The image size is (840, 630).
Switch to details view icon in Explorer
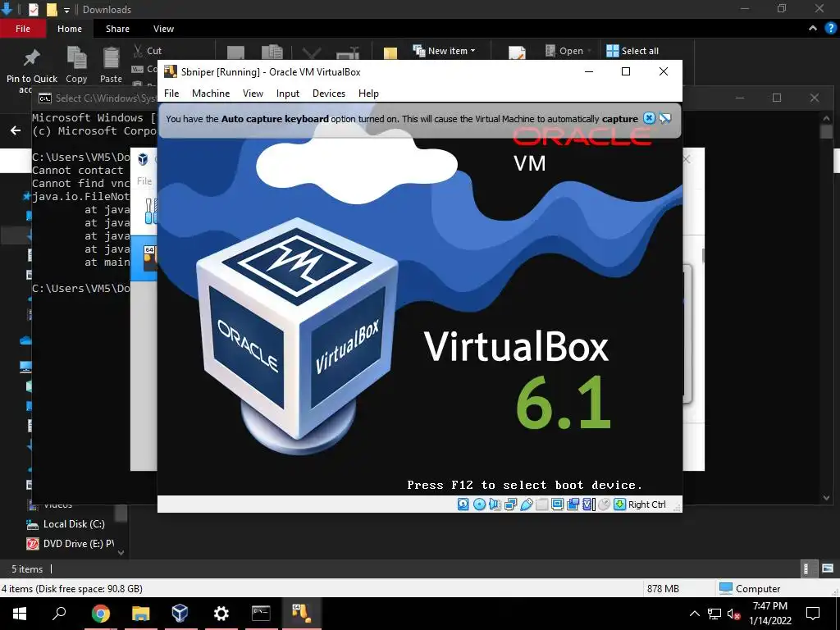[x=806, y=568]
